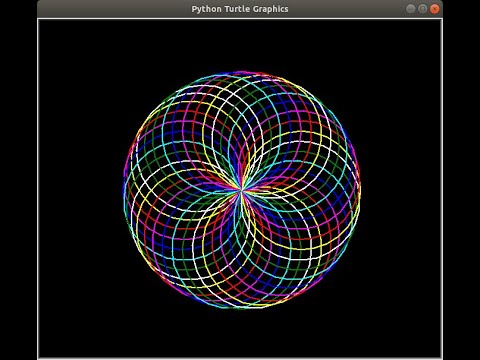Close the Python Turtle Graphics window

[434, 9]
